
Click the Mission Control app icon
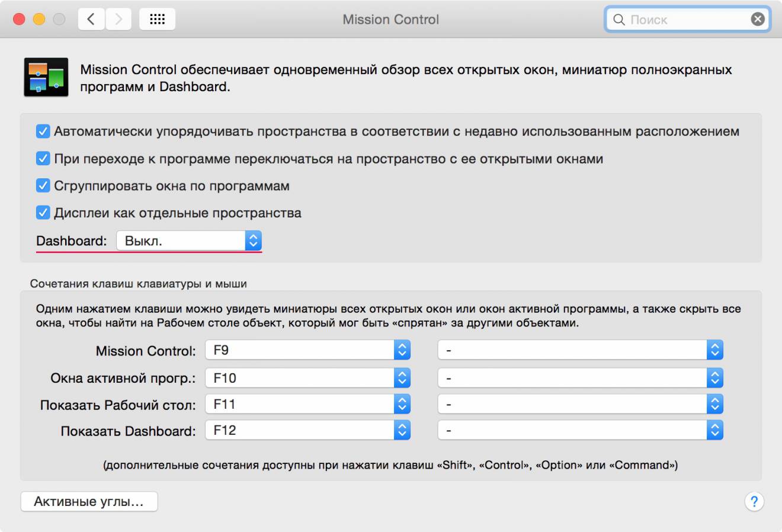[x=46, y=77]
